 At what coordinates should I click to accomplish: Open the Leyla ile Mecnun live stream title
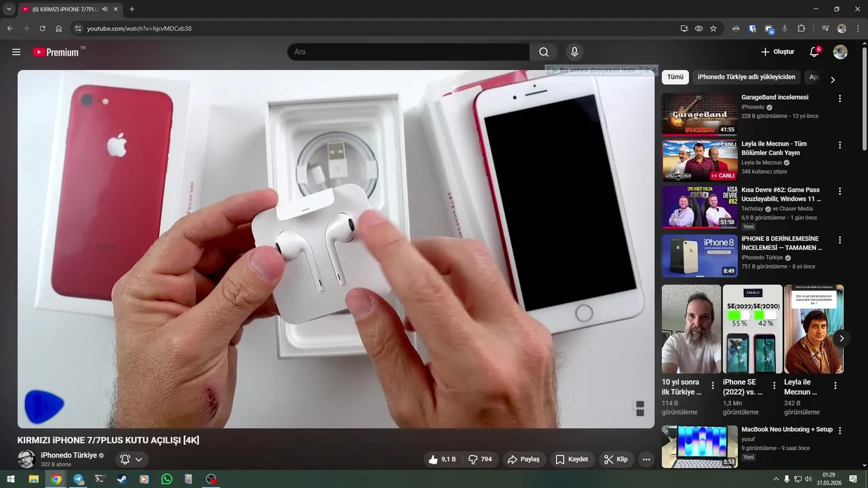point(774,148)
